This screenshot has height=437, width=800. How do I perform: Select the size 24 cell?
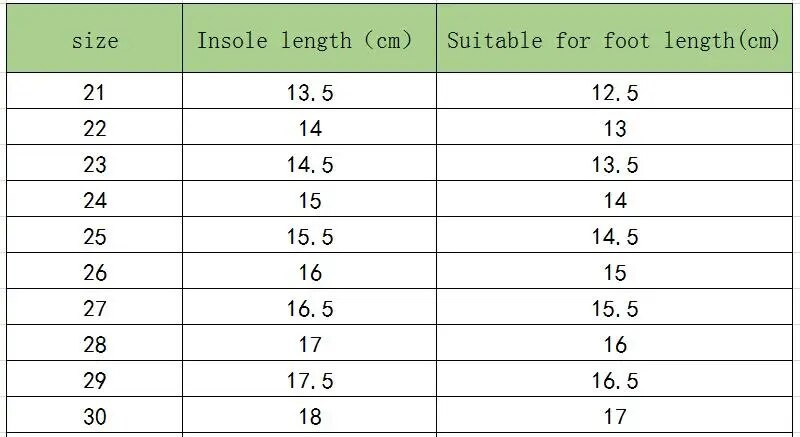coord(95,201)
